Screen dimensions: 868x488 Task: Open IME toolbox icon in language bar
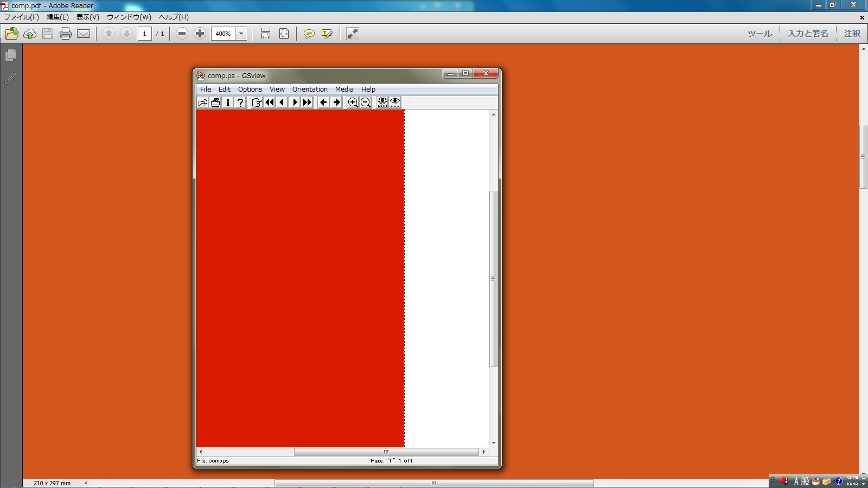point(827,481)
